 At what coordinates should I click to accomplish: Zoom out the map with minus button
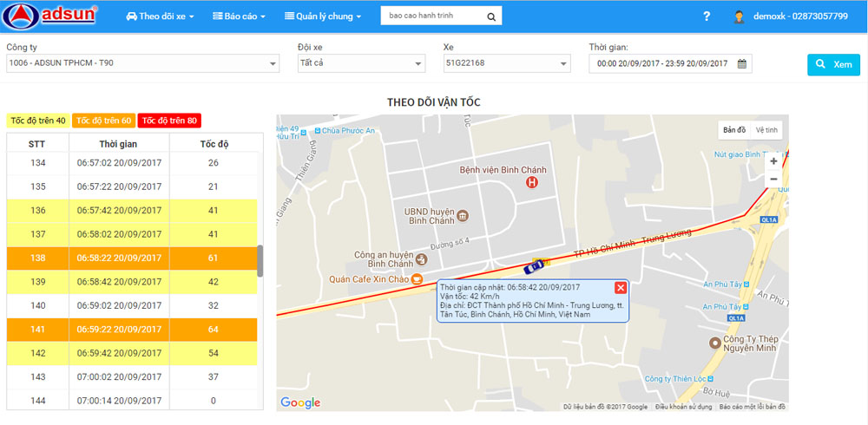tap(773, 180)
